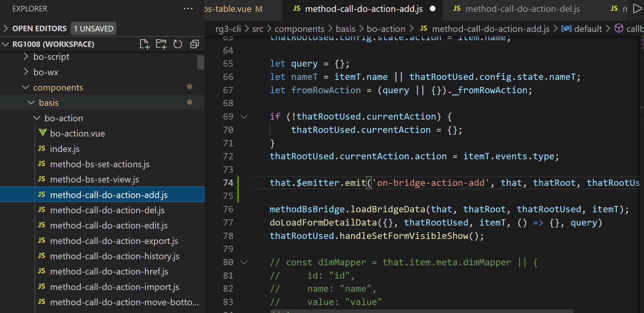The height and width of the screenshot is (313, 644).
Task: Click line number 74 in the gutter
Action: tap(228, 183)
